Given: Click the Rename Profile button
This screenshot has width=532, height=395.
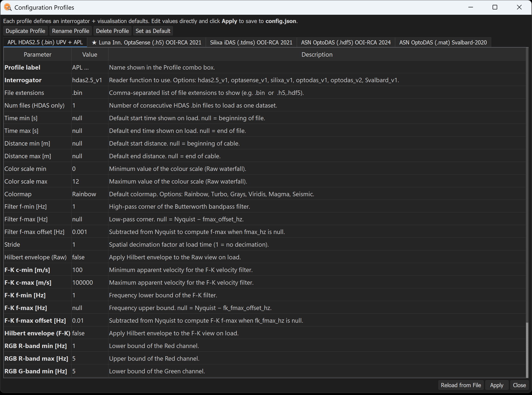Looking at the screenshot, I should pyautogui.click(x=70, y=31).
